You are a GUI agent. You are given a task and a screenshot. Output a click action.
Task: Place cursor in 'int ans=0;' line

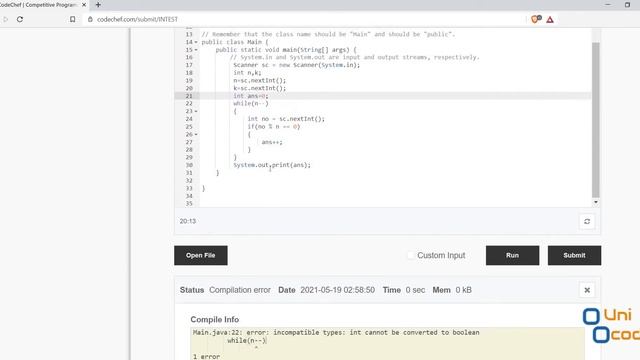[251, 96]
